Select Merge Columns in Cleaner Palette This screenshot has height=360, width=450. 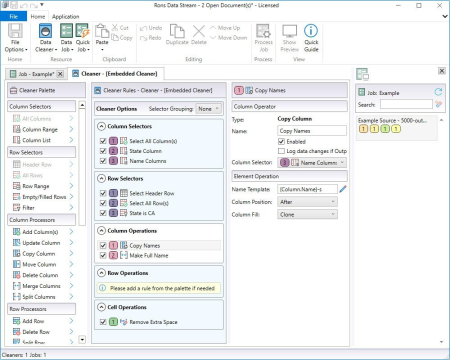click(41, 286)
